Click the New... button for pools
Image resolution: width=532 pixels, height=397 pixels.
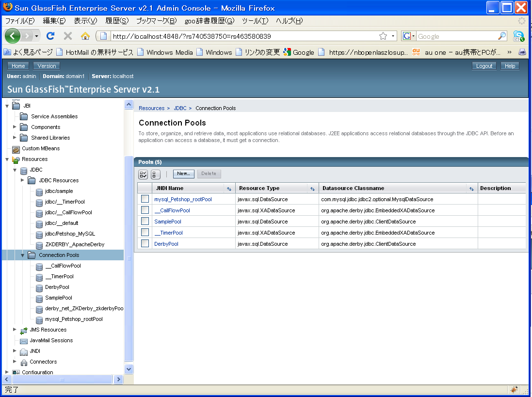click(183, 174)
